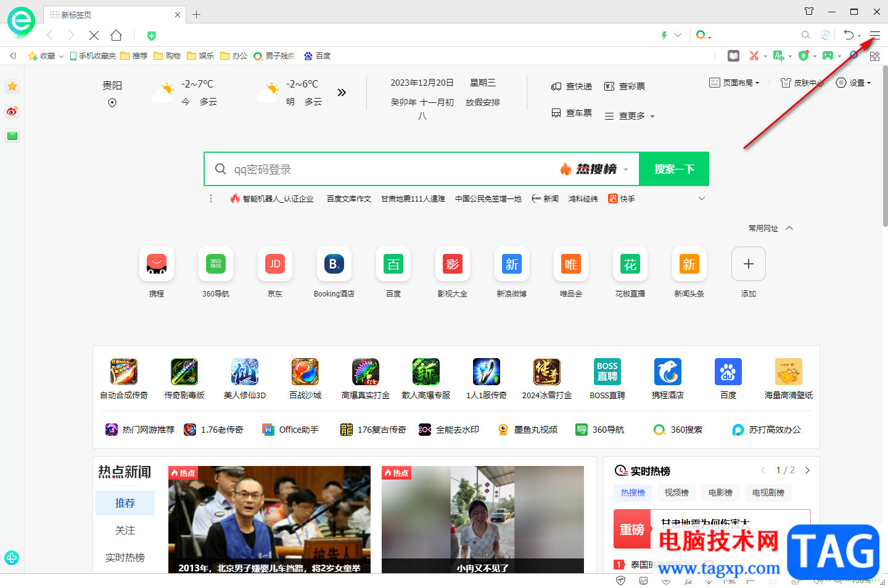This screenshot has height=588, width=888.
Task: Open the reading mode book icon
Action: click(x=733, y=55)
